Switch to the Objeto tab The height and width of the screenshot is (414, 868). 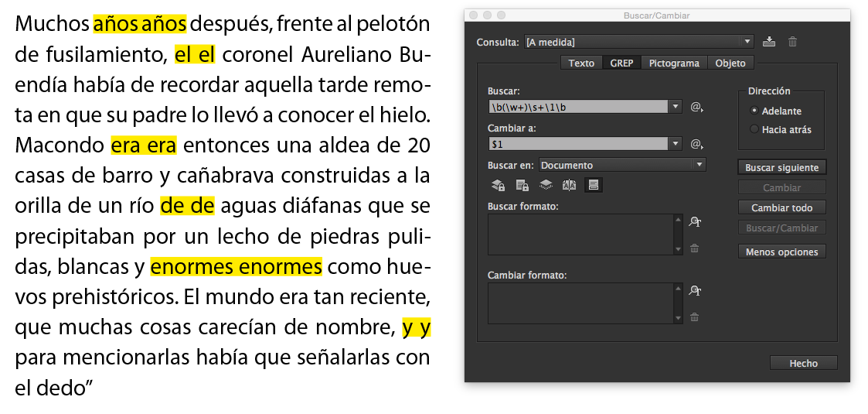pos(730,63)
